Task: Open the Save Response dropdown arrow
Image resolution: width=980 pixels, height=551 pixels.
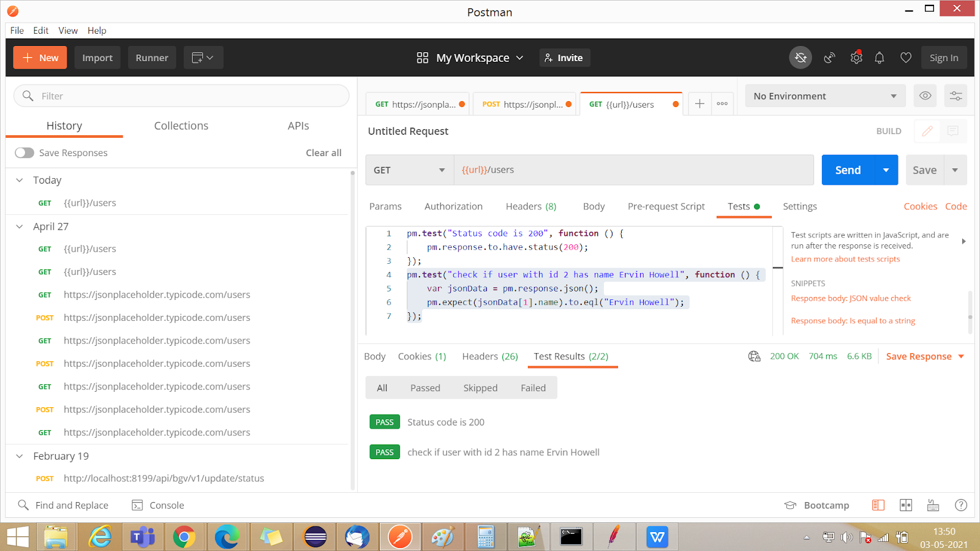Action: pos(961,356)
